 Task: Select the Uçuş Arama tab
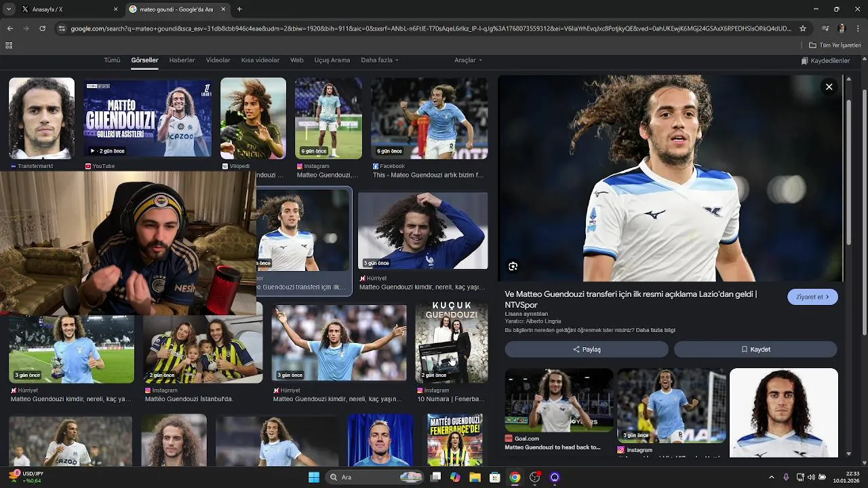(332, 60)
